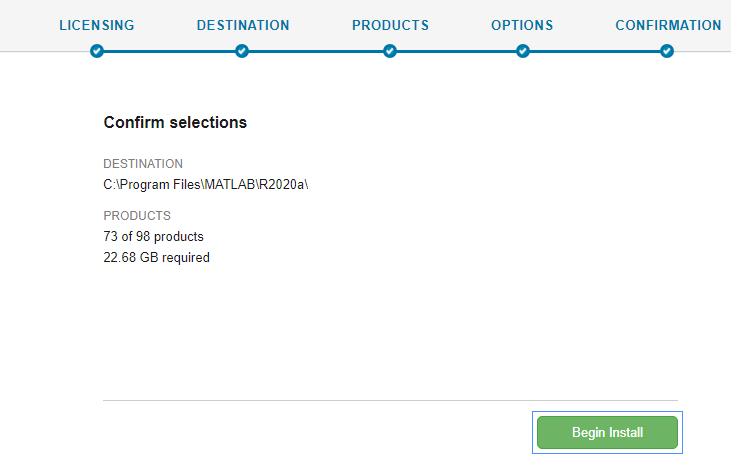731x475 pixels.
Task: Click the checkmark icon under LICENSING
Action: 96,51
